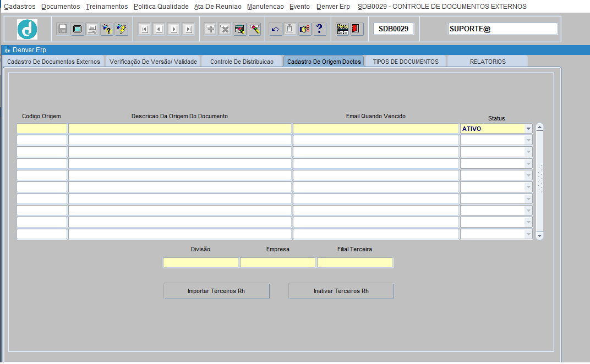
Task: Click the Insert Record plus icon
Action: [210, 29]
